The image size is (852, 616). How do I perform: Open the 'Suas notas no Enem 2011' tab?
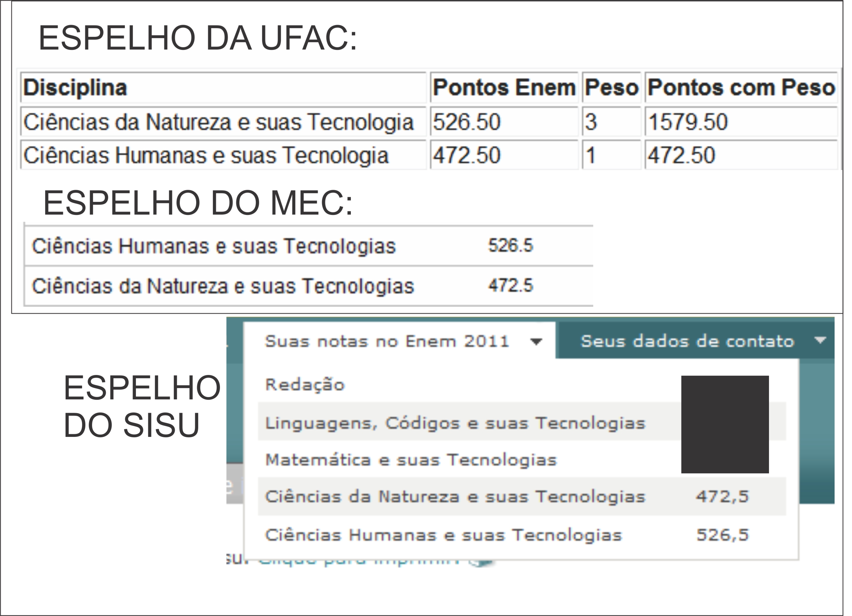[387, 341]
